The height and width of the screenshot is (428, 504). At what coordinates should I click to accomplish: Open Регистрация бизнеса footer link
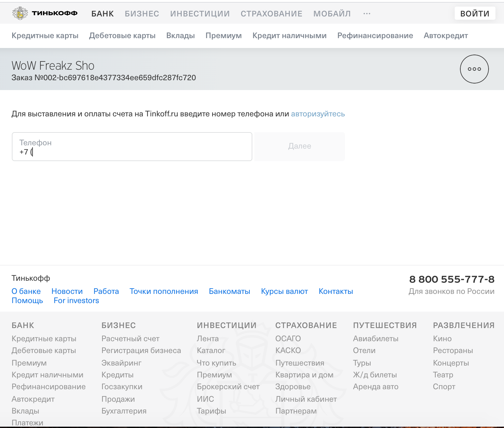click(x=141, y=350)
